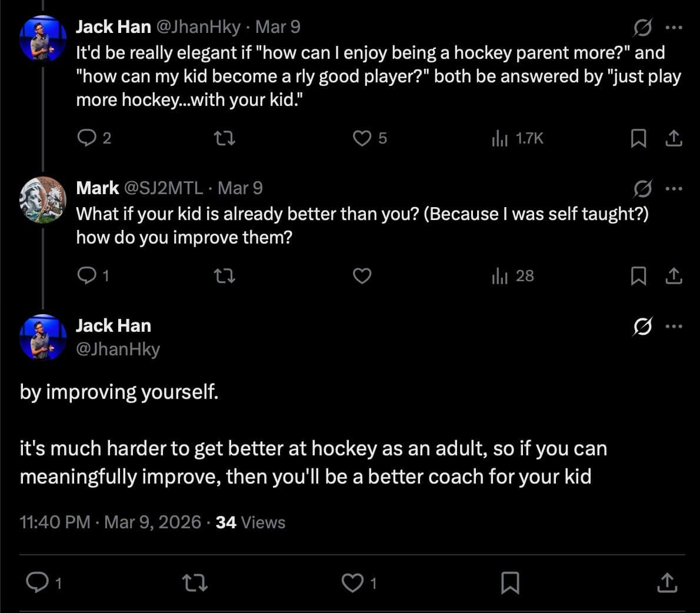This screenshot has width=700, height=613.
Task: Open more options on first tweet
Action: coord(674,28)
